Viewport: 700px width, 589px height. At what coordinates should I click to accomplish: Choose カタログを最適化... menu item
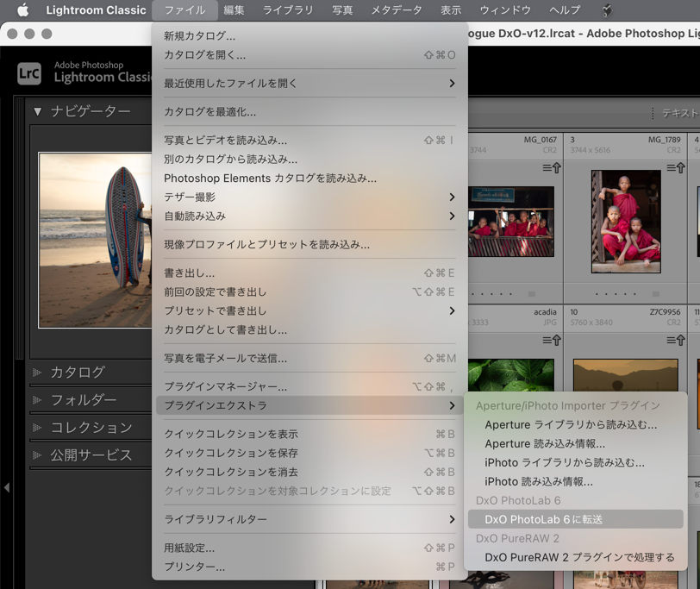309,111
